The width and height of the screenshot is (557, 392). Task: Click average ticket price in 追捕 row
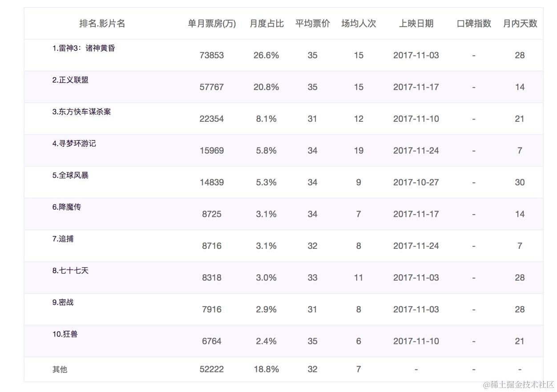pyautogui.click(x=312, y=246)
